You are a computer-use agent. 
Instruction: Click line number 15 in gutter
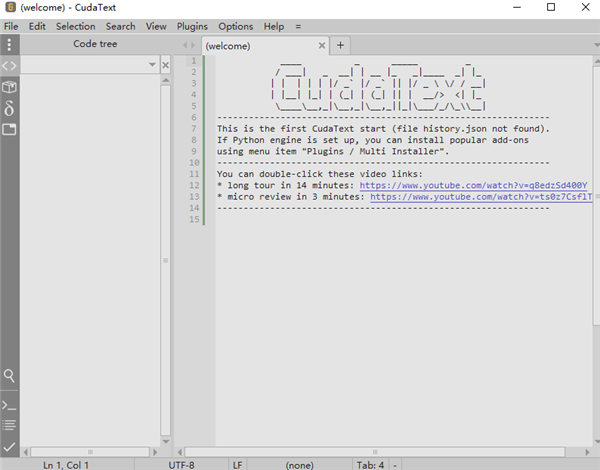[194, 220]
